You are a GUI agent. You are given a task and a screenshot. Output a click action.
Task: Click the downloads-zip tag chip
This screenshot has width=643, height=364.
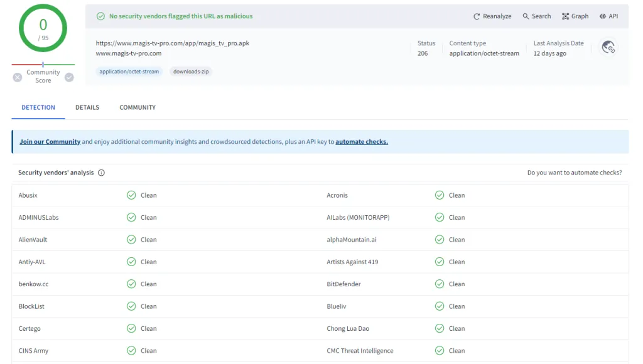(191, 72)
